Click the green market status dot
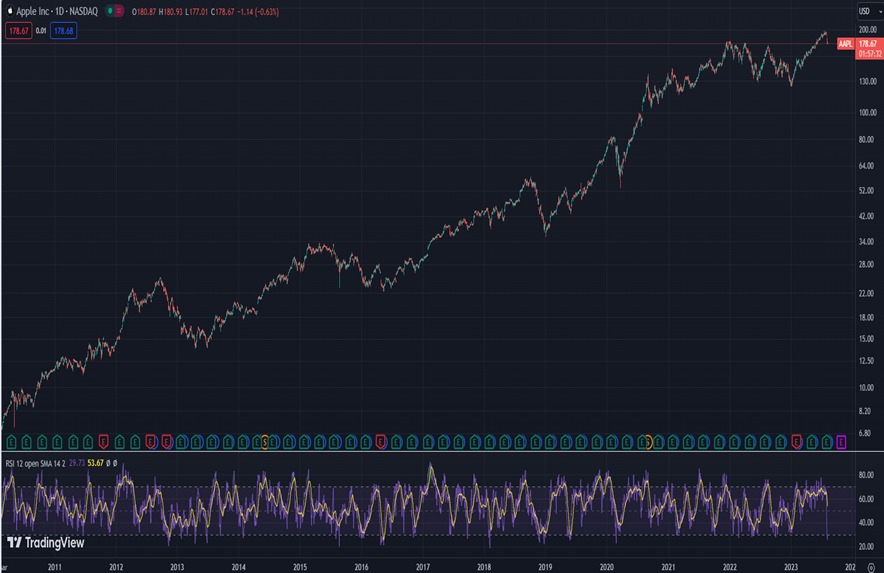 point(110,11)
